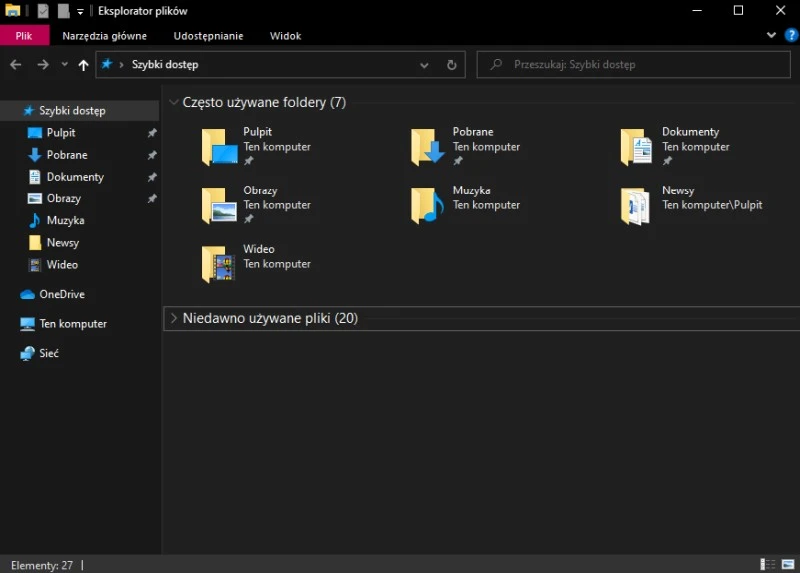Open the Dokumenty folder tile icon
Screen dimensions: 800x573
636,147
